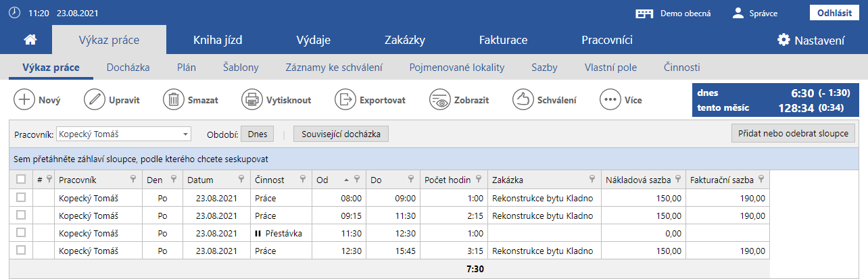868x279 pixels.
Task: Click the Upravit pencil icon
Action: pyautogui.click(x=95, y=100)
